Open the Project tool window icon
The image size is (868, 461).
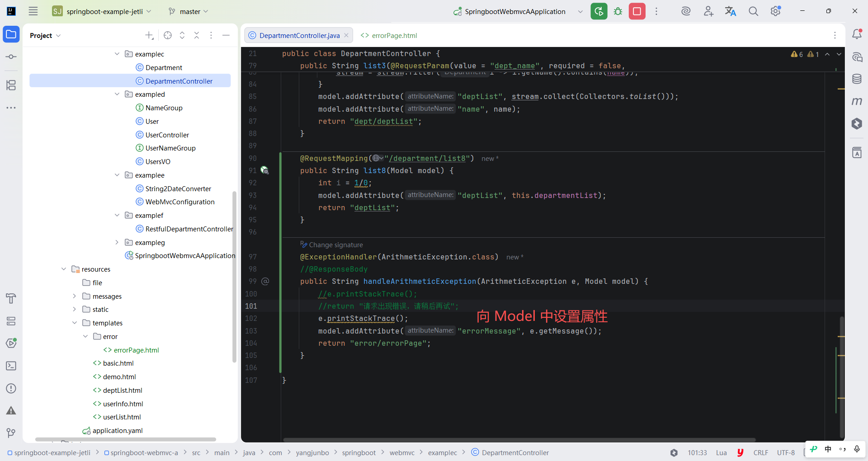11,34
